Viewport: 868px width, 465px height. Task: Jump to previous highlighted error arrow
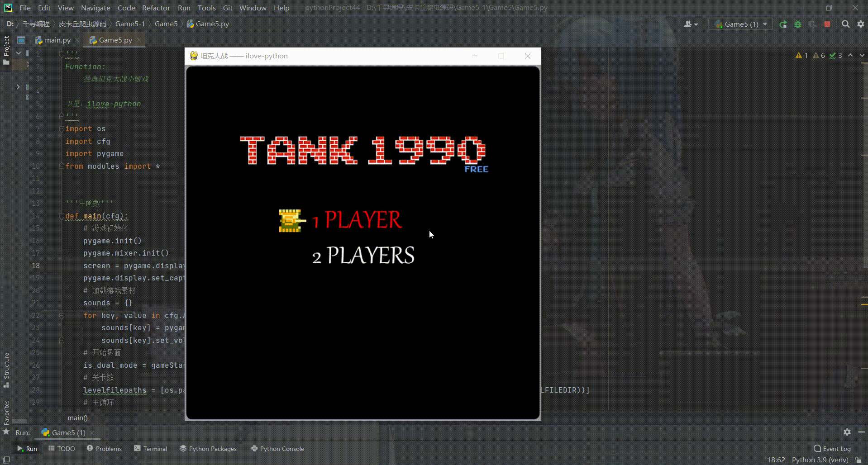point(850,56)
